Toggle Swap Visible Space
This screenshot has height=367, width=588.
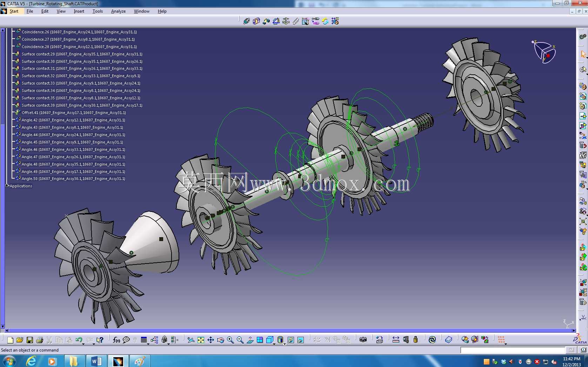pos(301,340)
